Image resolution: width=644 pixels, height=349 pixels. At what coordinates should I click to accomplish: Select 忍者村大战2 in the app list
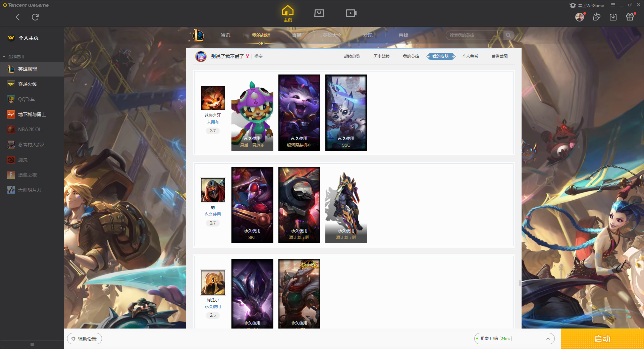pos(32,145)
